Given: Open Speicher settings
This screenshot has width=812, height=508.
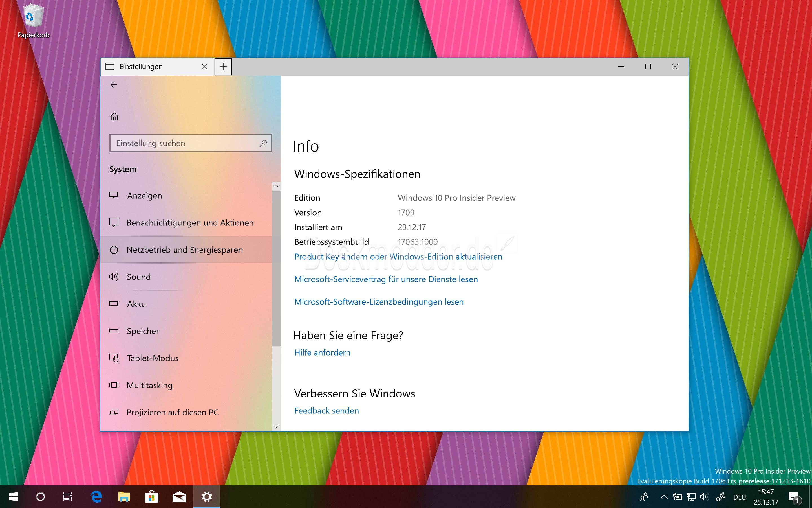Looking at the screenshot, I should (x=186, y=331).
